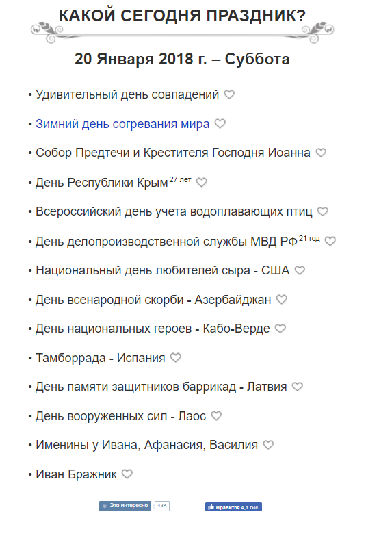Image resolution: width=392 pixels, height=553 pixels.
Task: Like the водоплавающих птиц holiday heart
Action: click(323, 211)
